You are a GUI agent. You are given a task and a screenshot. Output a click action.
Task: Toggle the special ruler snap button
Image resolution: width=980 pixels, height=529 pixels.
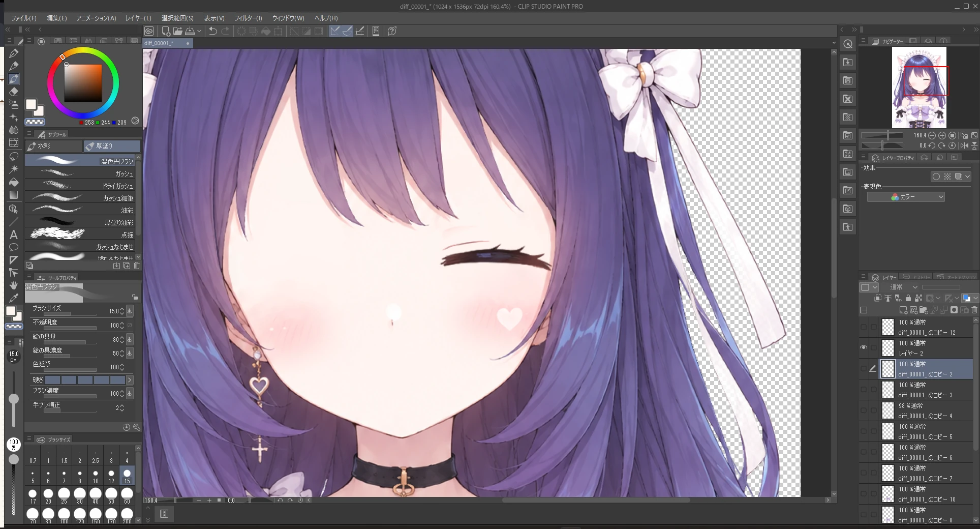tap(347, 31)
